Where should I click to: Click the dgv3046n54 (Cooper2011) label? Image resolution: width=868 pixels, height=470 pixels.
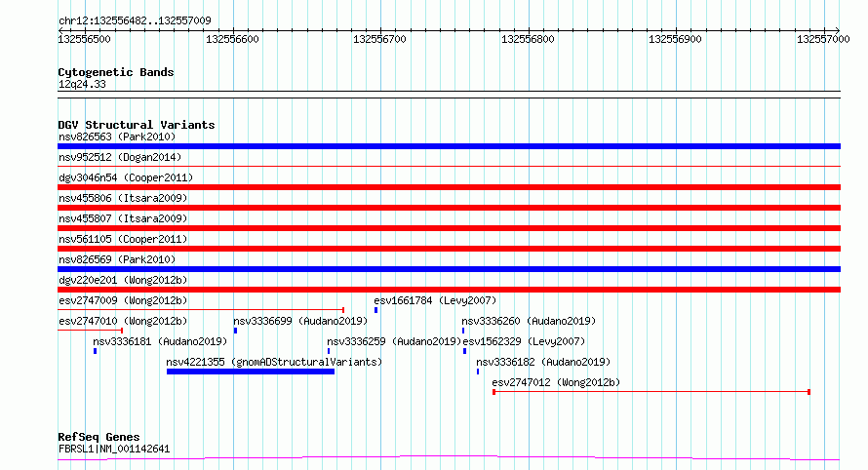126,177
